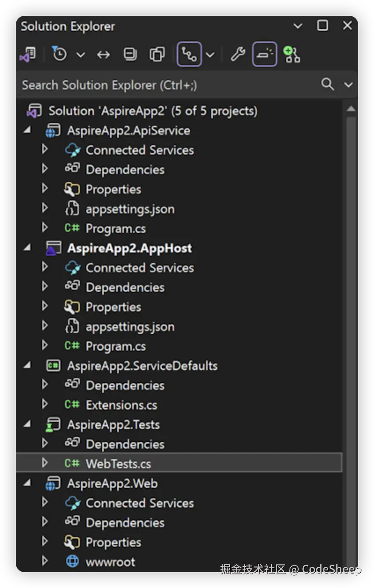Focus the Search Solution Explorer field

point(167,84)
